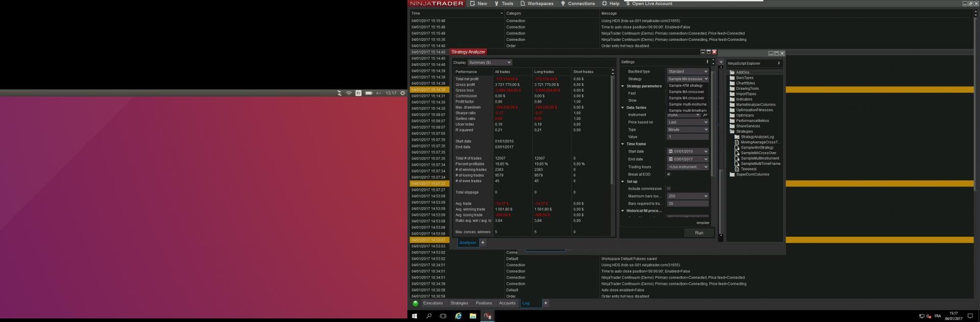This screenshot has height=322, width=980.
Task: Switch to the Executions tab
Action: coord(433,303)
